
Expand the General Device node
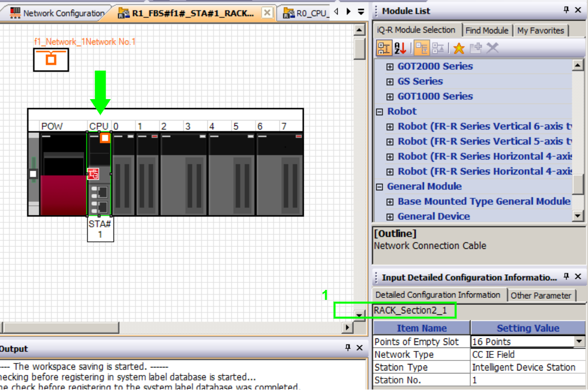click(390, 217)
